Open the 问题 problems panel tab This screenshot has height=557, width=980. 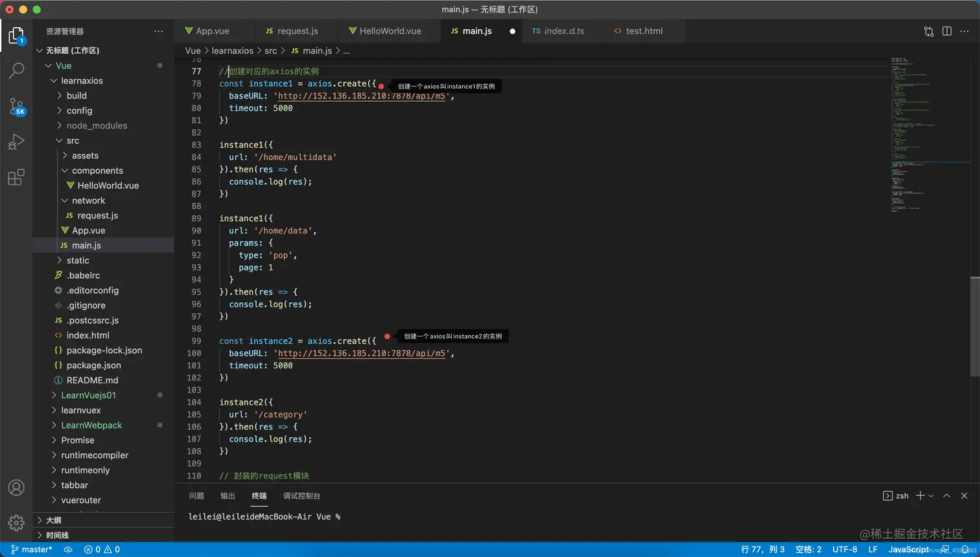(196, 495)
